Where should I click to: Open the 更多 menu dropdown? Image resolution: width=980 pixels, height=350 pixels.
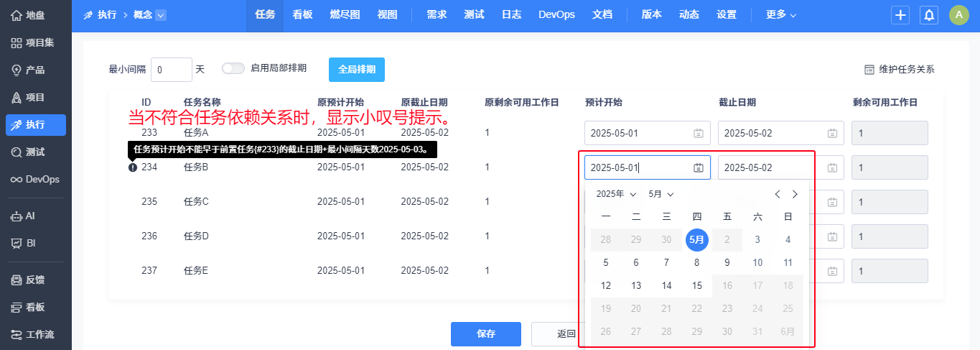click(x=781, y=14)
